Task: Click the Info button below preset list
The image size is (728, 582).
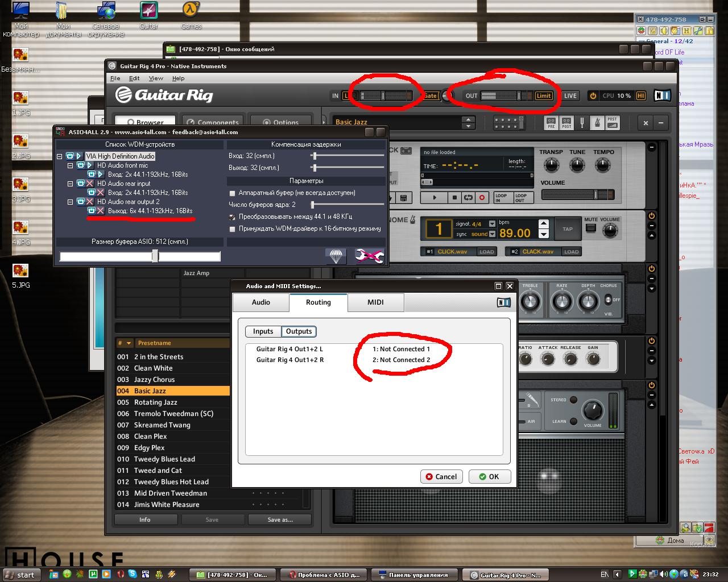Action: coord(145,519)
